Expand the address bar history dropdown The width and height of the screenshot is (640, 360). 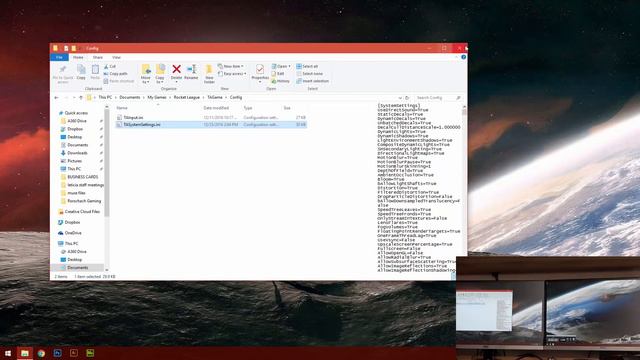coord(400,98)
